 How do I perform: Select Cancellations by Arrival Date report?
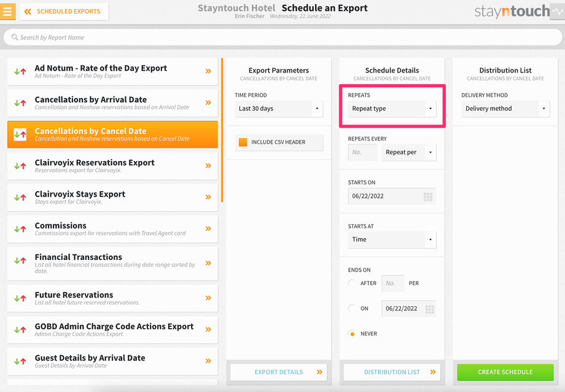(113, 103)
